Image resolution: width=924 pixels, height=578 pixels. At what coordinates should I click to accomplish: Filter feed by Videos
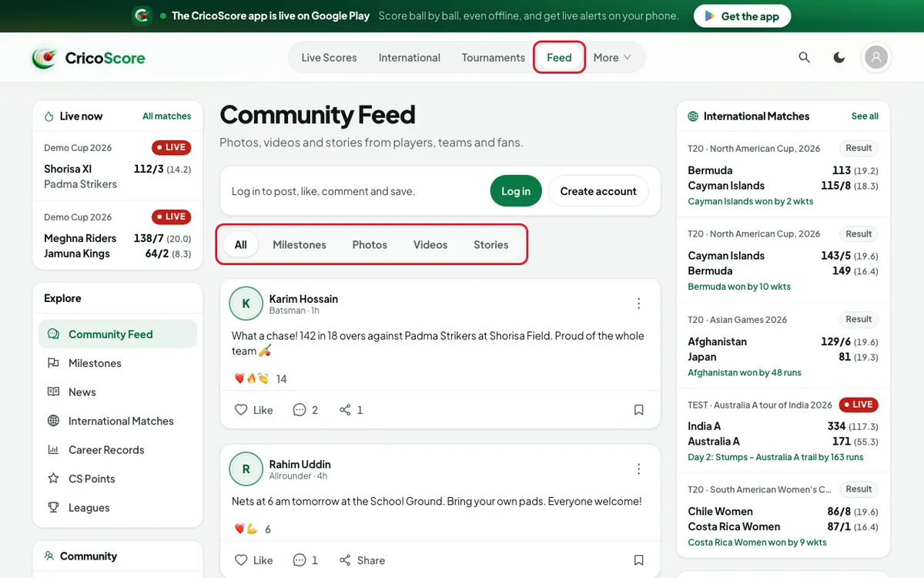[430, 245]
